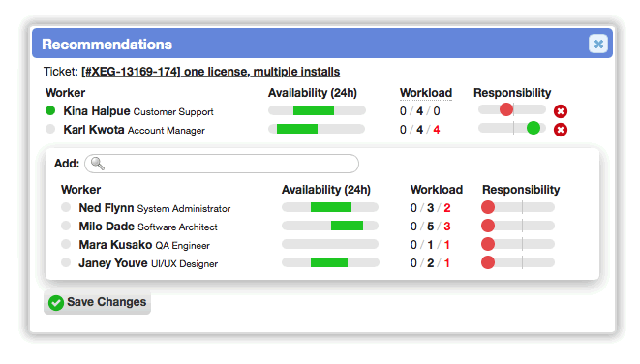Viewport: 640px width, 364px height.
Task: Click Karl Kwota's green responsibility slider handle
Action: click(x=533, y=128)
